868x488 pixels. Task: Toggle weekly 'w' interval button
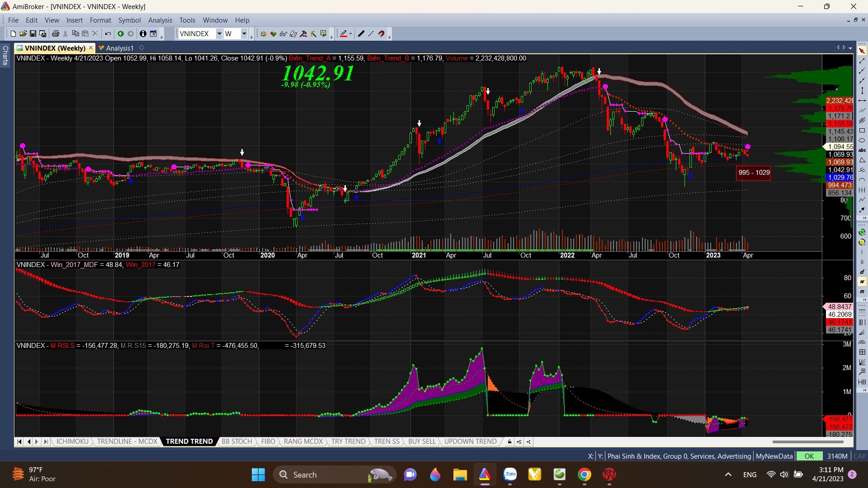tap(862, 282)
